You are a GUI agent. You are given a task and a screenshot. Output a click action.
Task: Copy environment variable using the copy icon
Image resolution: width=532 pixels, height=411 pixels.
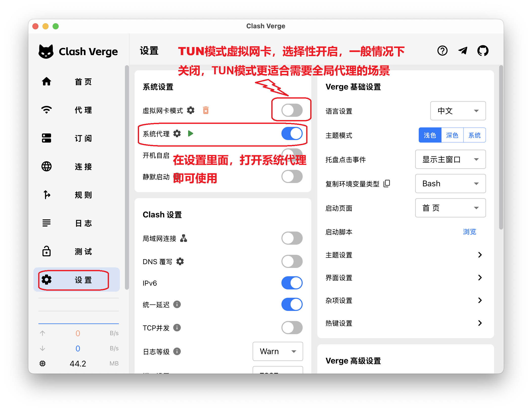point(387,184)
